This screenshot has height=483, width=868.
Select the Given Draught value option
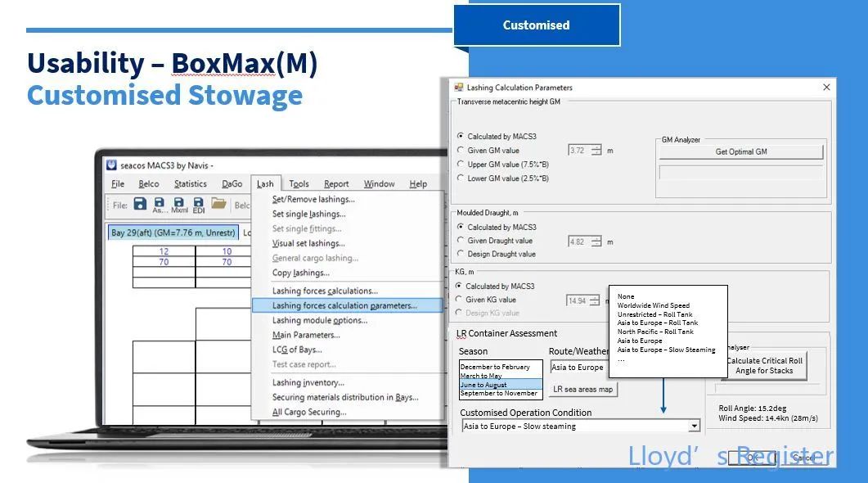pyautogui.click(x=460, y=241)
